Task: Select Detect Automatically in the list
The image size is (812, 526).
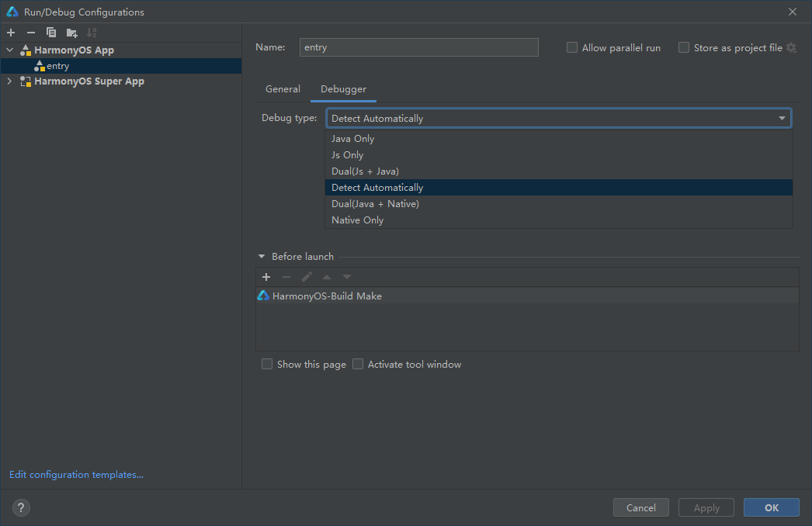Action: click(x=559, y=188)
